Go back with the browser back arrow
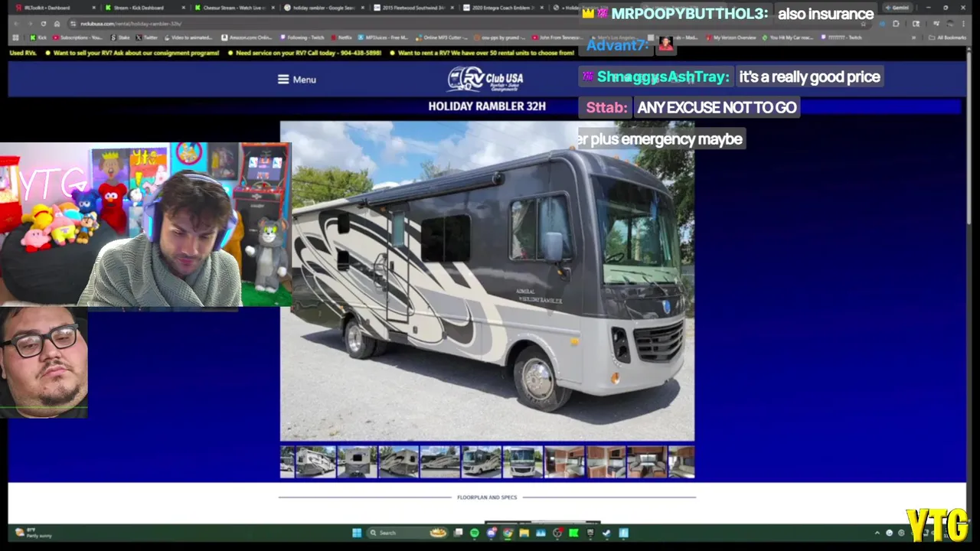The image size is (980, 551). coord(15,24)
